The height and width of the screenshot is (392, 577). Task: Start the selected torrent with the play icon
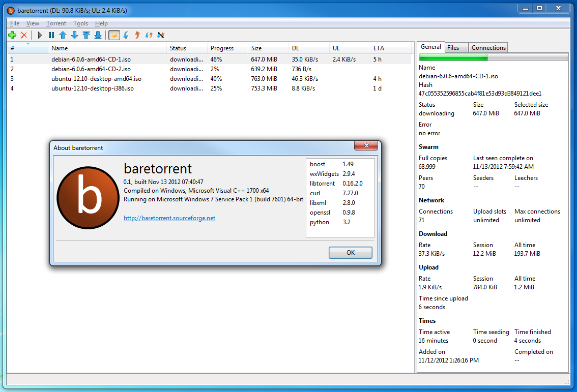39,35
